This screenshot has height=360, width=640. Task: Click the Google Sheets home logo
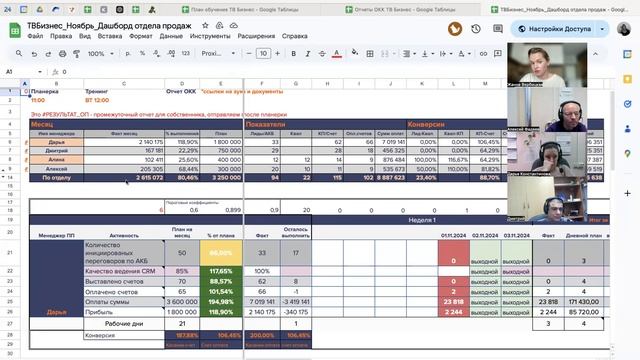15,30
